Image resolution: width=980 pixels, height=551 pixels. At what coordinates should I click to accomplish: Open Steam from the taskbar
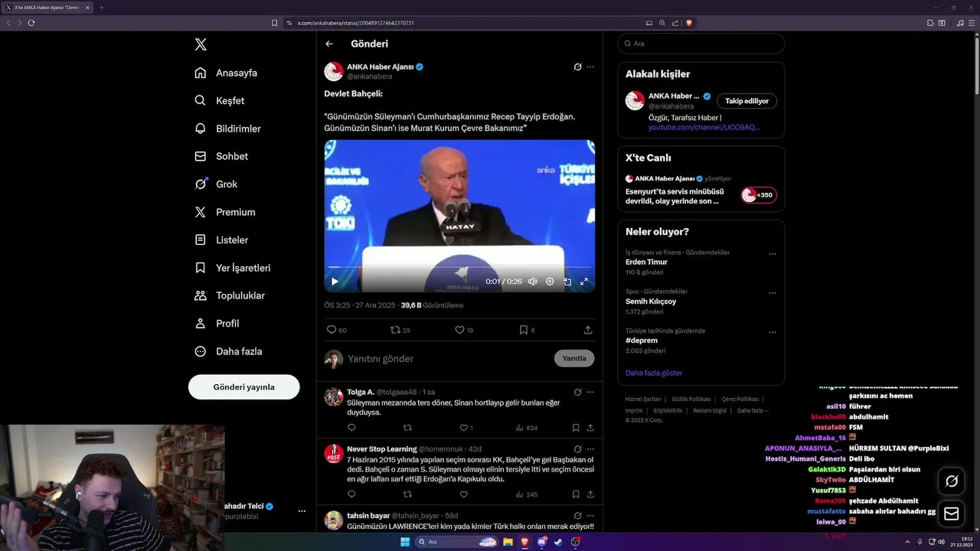point(558,542)
